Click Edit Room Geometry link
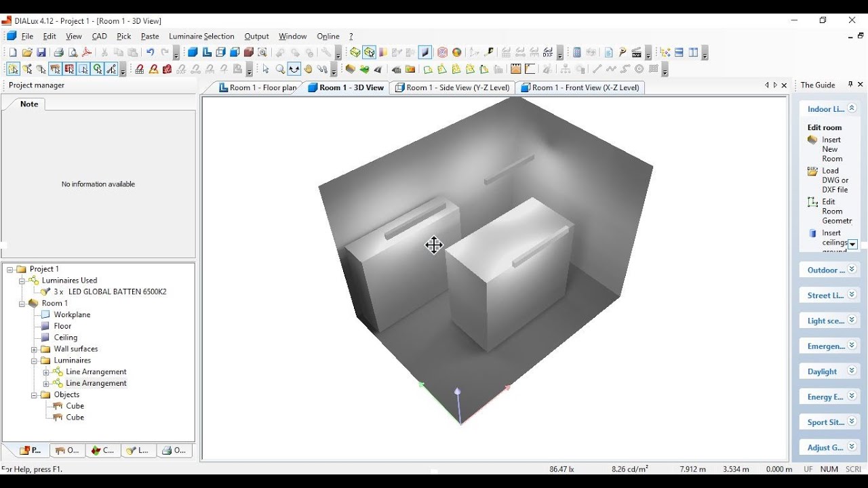 point(837,211)
